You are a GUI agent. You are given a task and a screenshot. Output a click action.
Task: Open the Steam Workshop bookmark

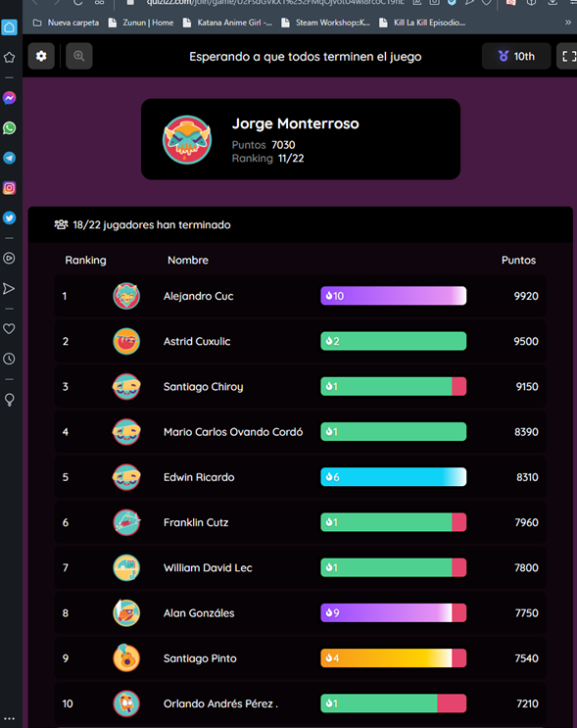click(x=326, y=23)
